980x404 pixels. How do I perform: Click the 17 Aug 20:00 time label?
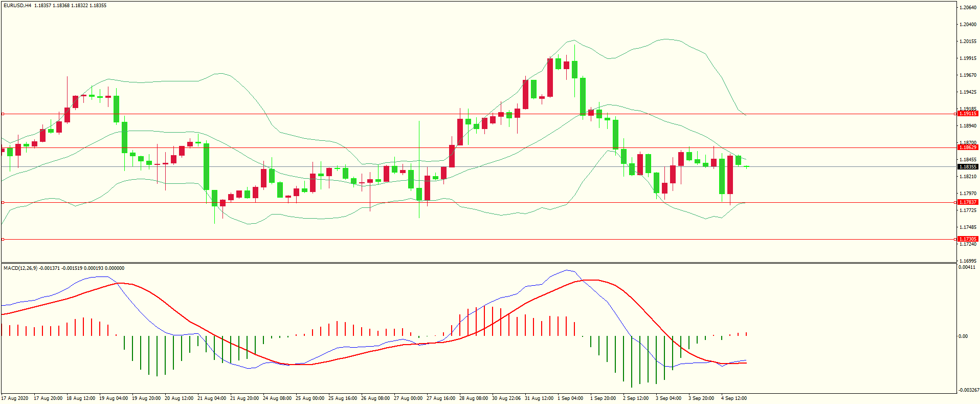point(48,398)
